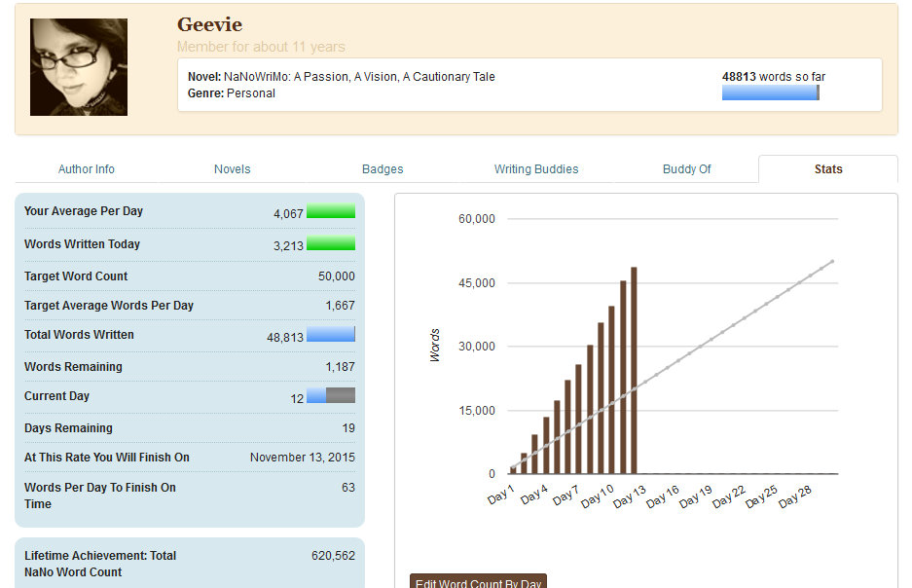Click the 4,067 average value

tap(288, 214)
